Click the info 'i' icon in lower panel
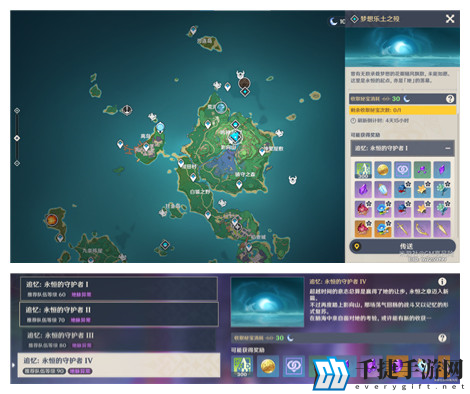The height and width of the screenshot is (394, 470). point(442,282)
